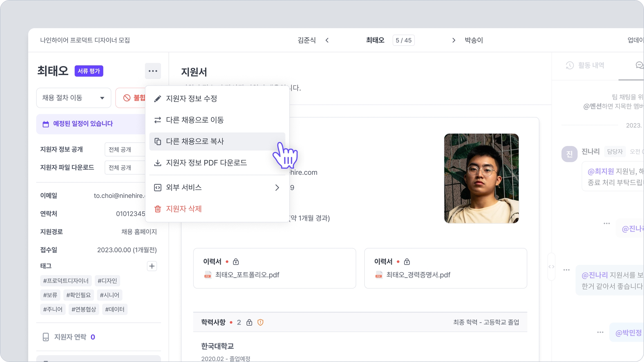Click lock icon on 최태오_포트폴리오.pdf card

[x=236, y=262]
